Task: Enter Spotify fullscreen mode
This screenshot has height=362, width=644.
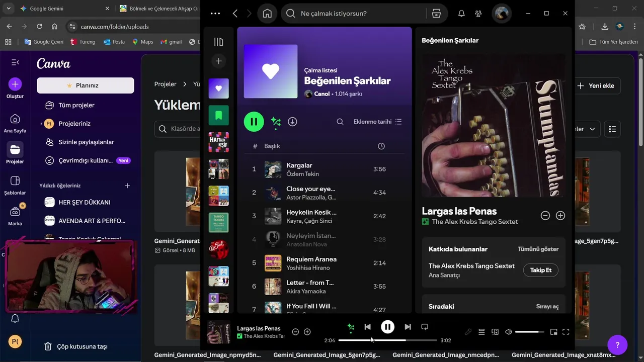Action: pos(566,332)
